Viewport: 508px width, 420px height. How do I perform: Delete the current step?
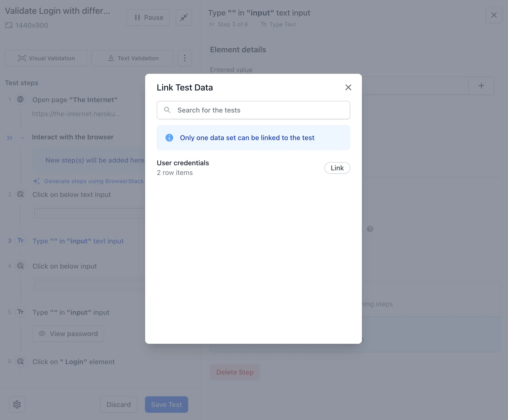point(235,372)
